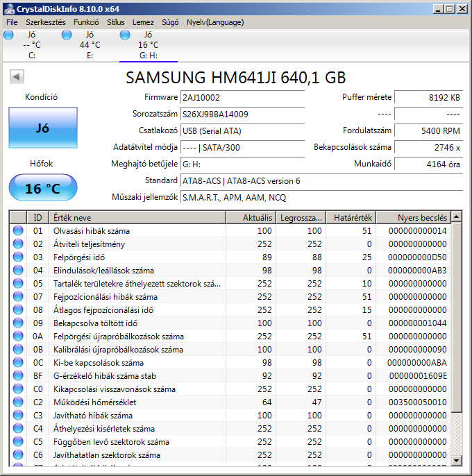Click status orb for Működési hőmérséklet row

[18, 402]
